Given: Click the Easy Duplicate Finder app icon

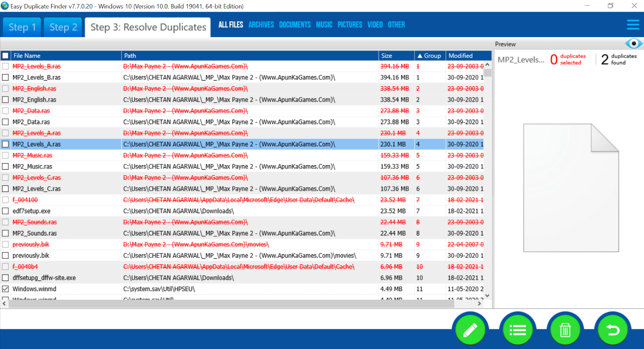Looking at the screenshot, I should (5, 6).
